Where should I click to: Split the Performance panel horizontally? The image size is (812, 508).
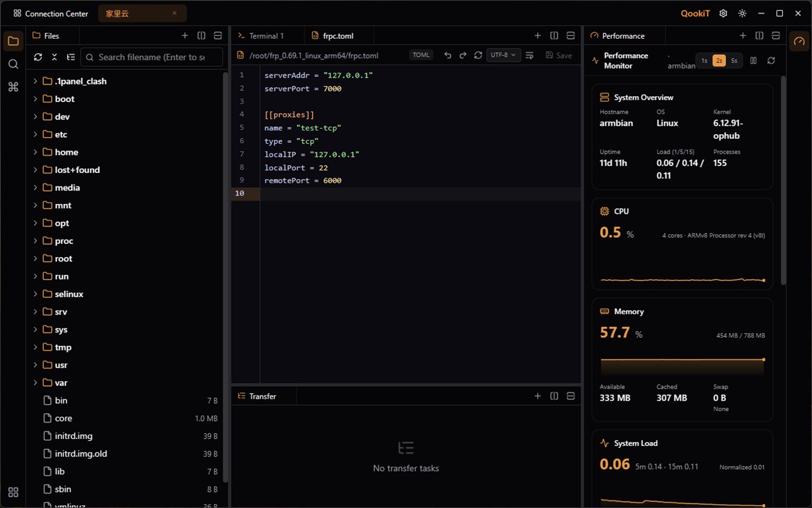pyautogui.click(x=776, y=36)
